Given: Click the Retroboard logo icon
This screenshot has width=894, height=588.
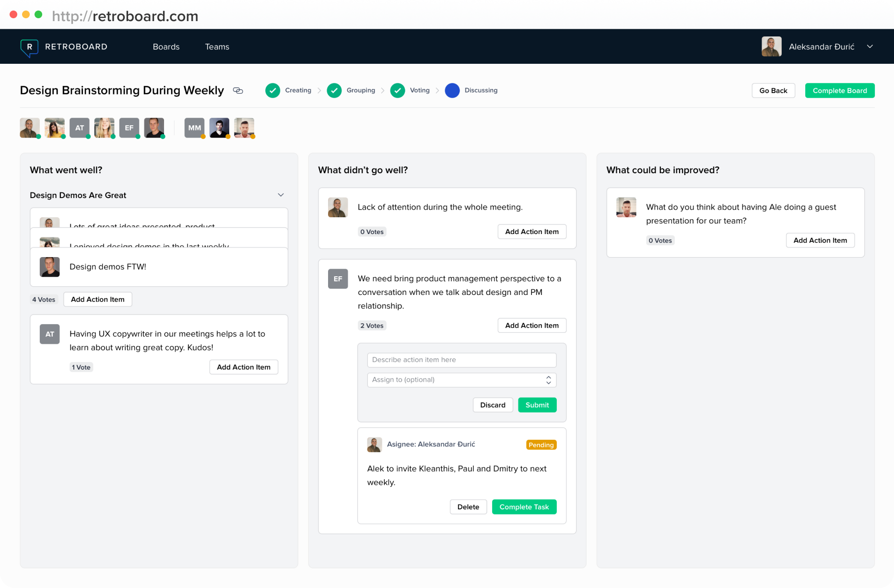Looking at the screenshot, I should click(29, 47).
